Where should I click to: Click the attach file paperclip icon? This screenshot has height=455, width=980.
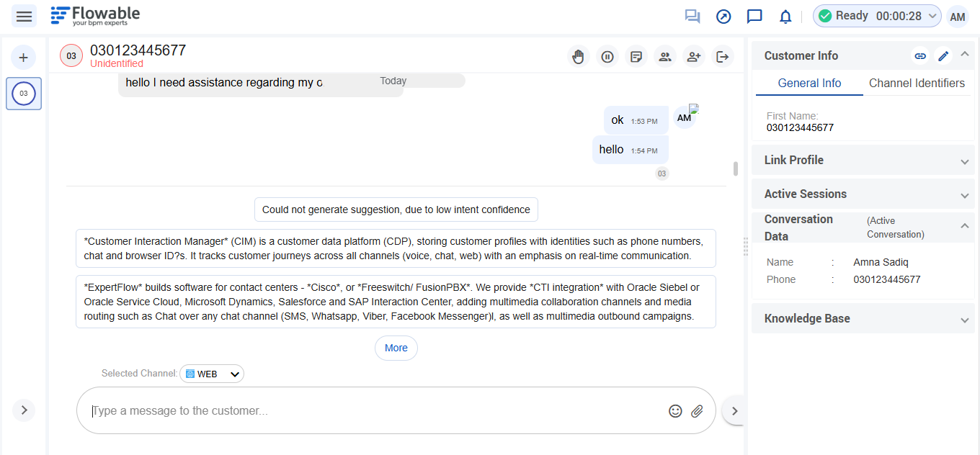point(697,411)
